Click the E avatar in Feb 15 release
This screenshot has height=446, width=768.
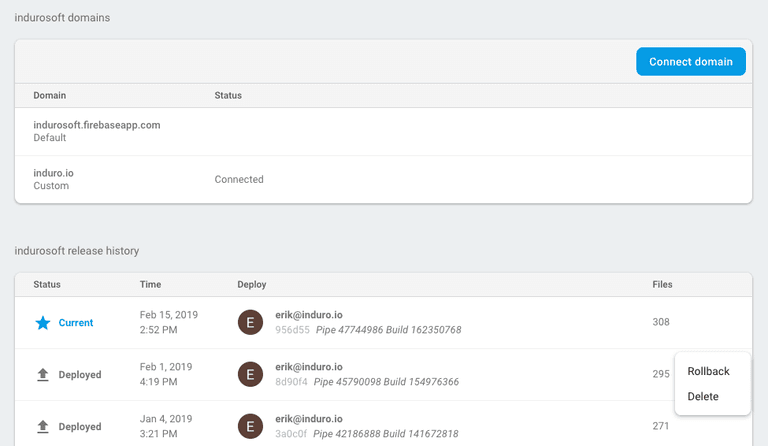click(250, 323)
